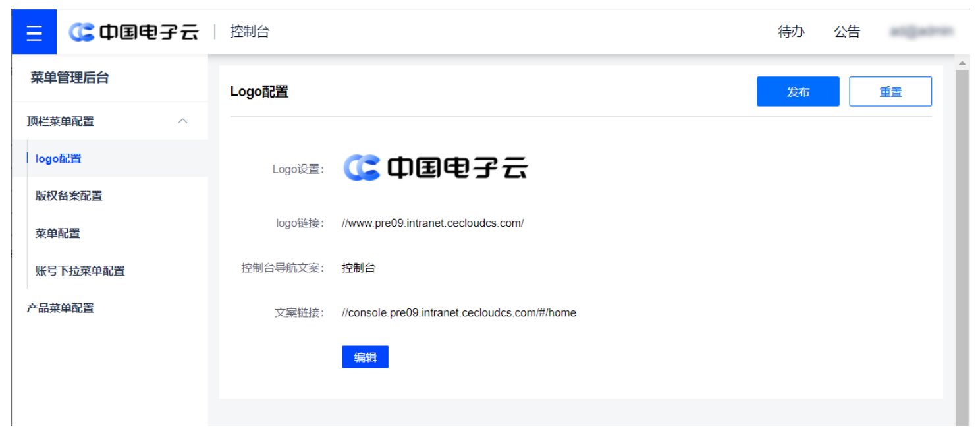
Task: Open 账号下拉菜单配置 in sidebar
Action: 110,271
